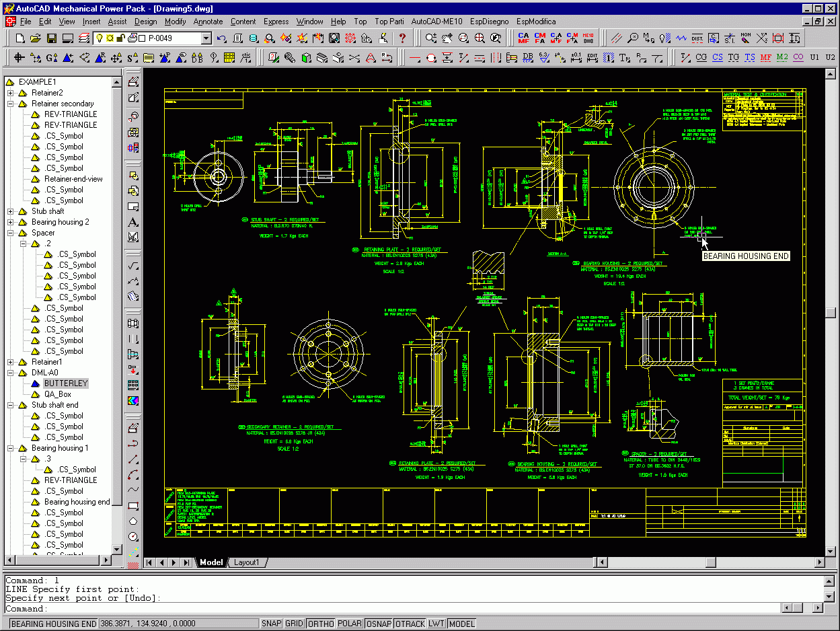This screenshot has height=631, width=840.
Task: Click the screw fastener icon
Action: [x=289, y=57]
